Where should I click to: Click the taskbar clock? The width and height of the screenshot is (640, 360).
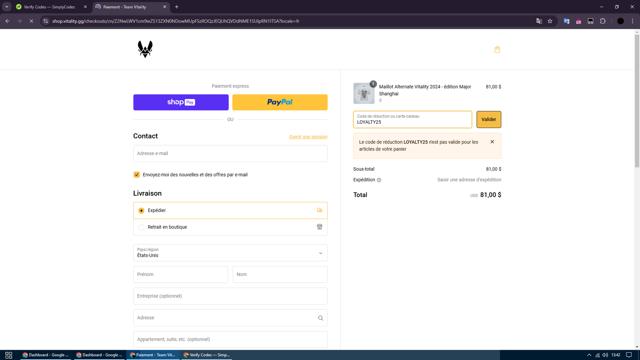(616, 355)
